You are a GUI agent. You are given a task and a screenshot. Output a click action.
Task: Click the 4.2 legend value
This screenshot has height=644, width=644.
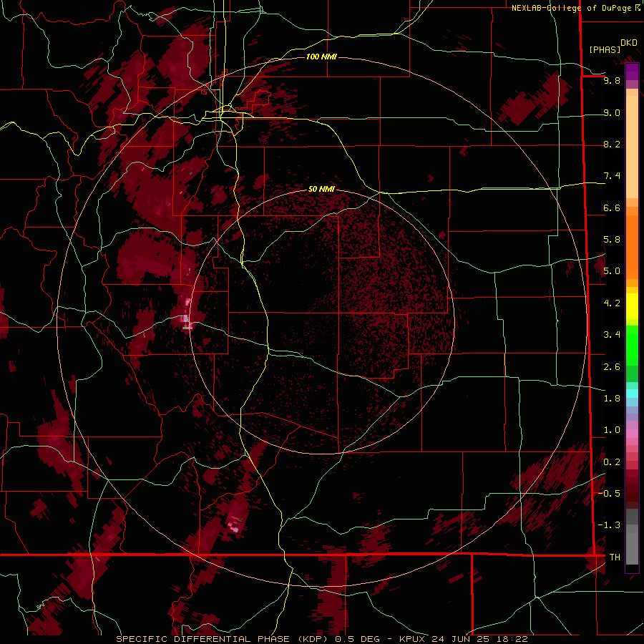(612, 303)
